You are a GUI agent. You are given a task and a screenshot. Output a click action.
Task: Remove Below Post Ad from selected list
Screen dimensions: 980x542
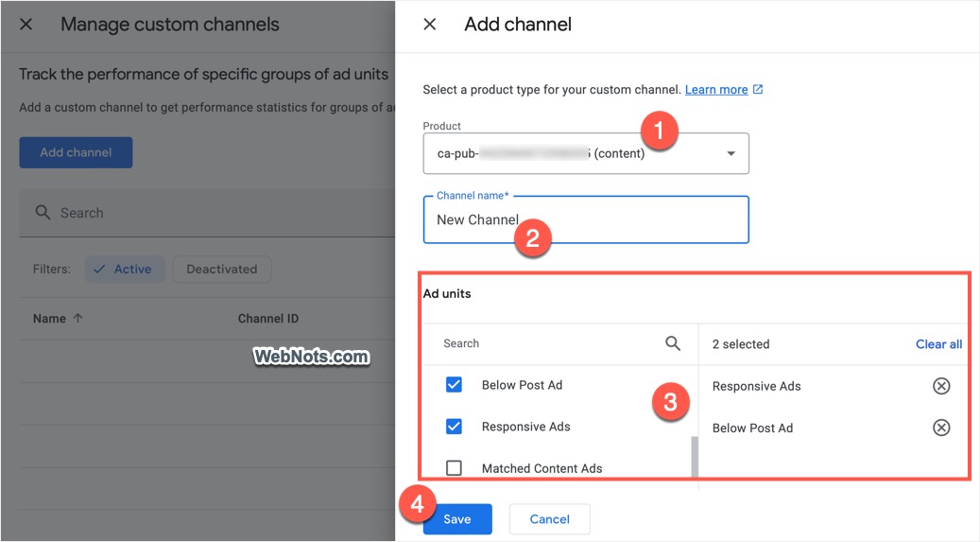tap(941, 428)
